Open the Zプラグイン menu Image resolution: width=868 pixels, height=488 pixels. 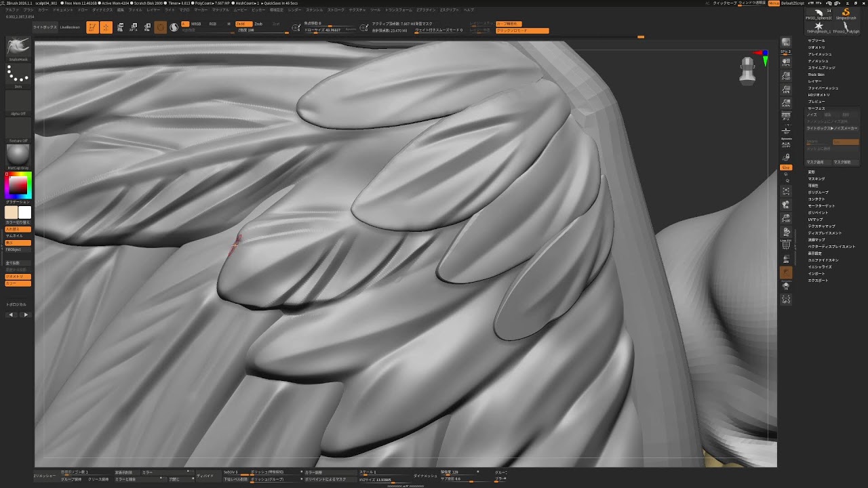tap(426, 10)
